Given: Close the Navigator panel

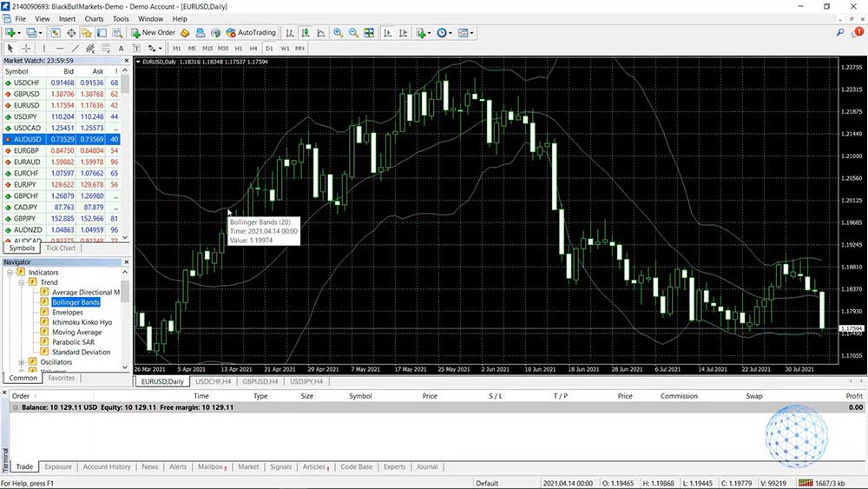Looking at the screenshot, I should coord(126,262).
